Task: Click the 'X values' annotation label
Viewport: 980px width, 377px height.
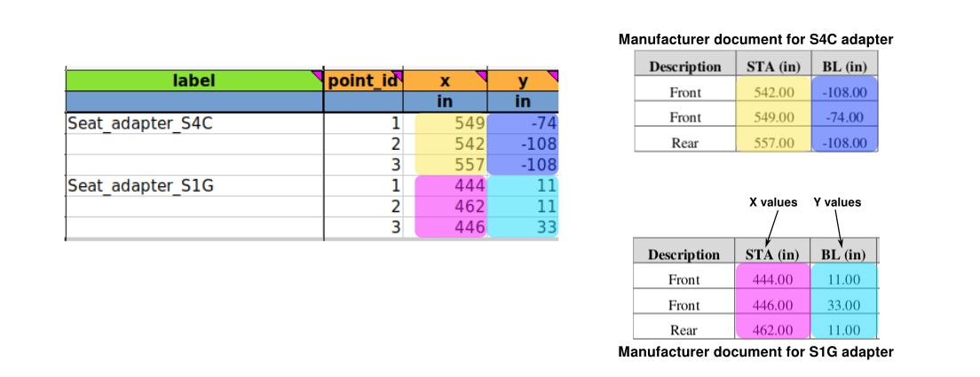Action: point(773,202)
